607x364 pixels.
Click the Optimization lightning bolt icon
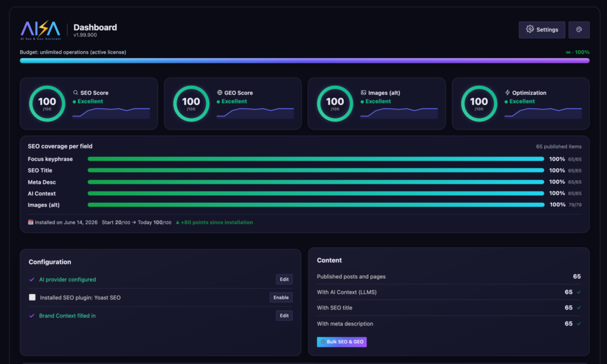(x=507, y=92)
